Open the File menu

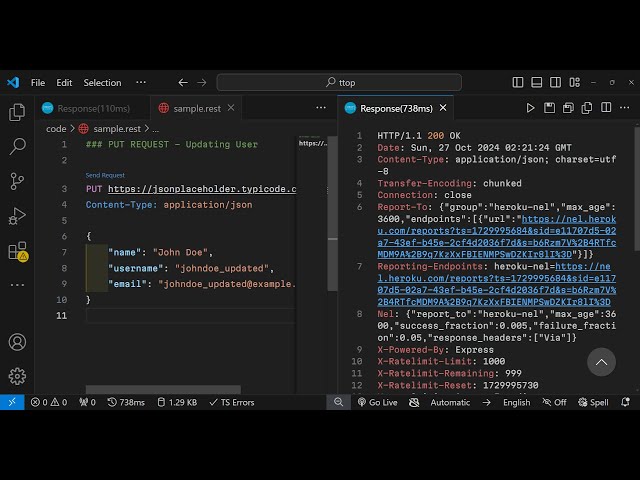click(x=38, y=83)
